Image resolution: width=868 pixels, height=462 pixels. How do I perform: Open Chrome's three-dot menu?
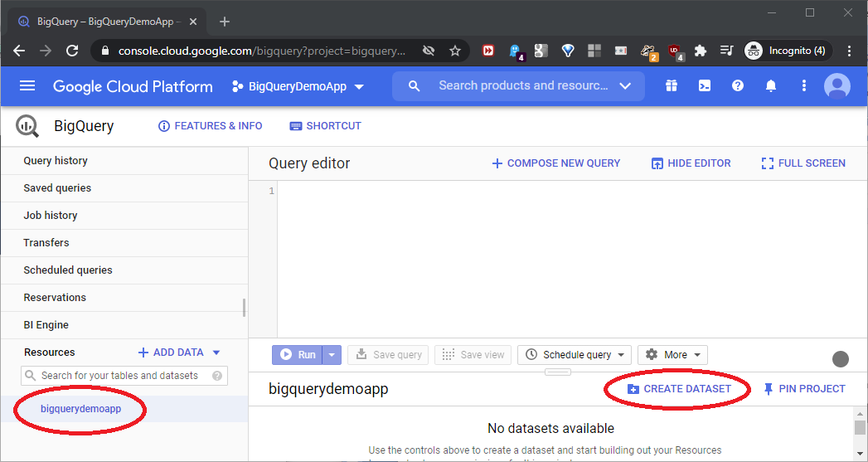pyautogui.click(x=850, y=51)
